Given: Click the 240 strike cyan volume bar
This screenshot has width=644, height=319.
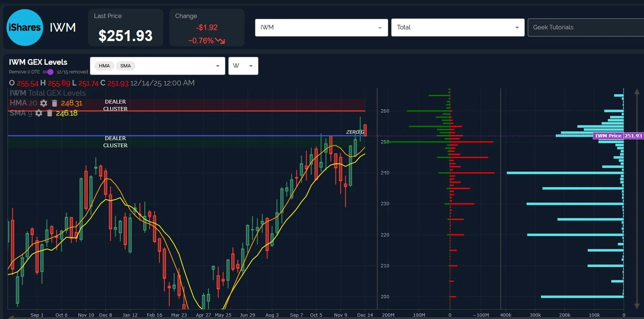Looking at the screenshot, I should [565, 173].
